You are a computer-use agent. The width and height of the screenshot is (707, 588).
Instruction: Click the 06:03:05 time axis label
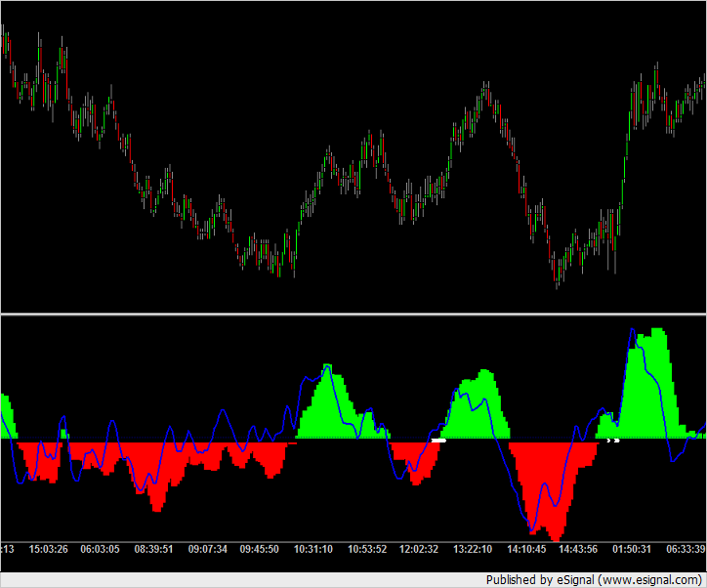[100, 549]
